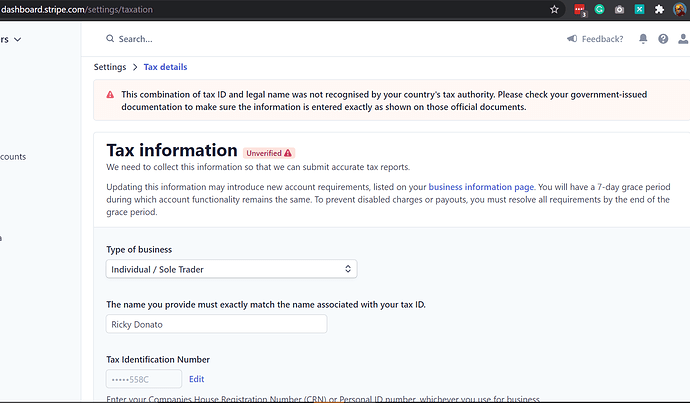Open the camera screenshot extension

619,9
